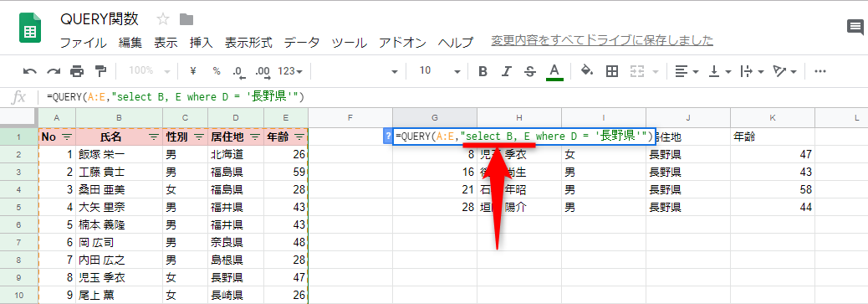Toggle strikethrough formatting

530,71
